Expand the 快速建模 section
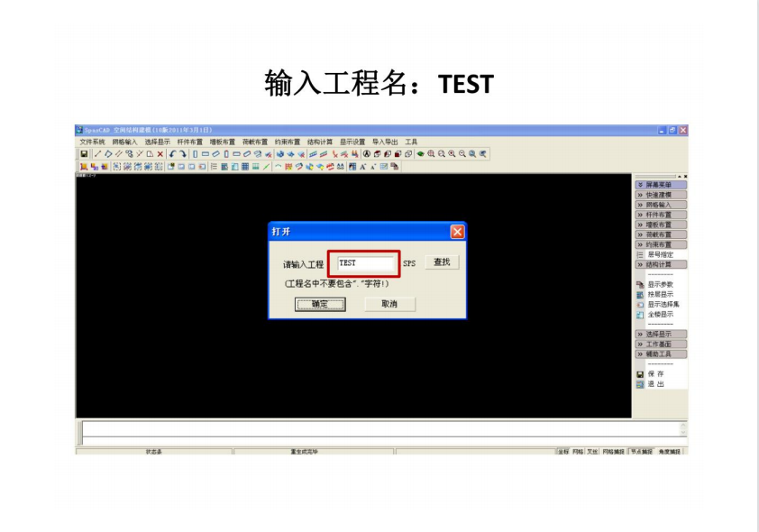The width and height of the screenshot is (759, 532). point(661,195)
